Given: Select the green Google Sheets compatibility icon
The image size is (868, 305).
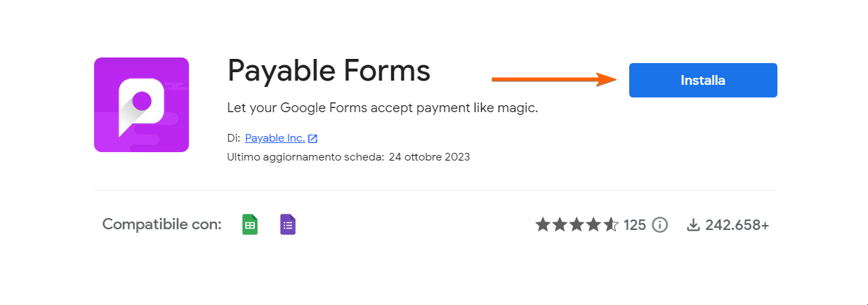Looking at the screenshot, I should coord(250,224).
